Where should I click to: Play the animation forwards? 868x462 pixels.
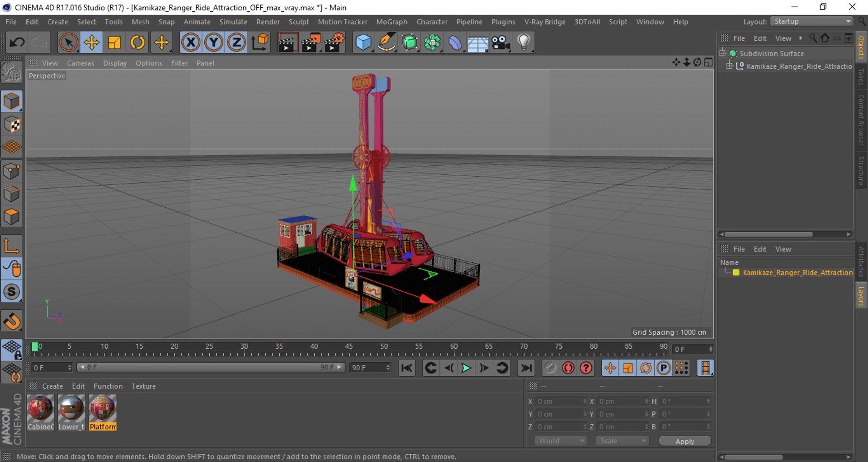[x=466, y=368]
